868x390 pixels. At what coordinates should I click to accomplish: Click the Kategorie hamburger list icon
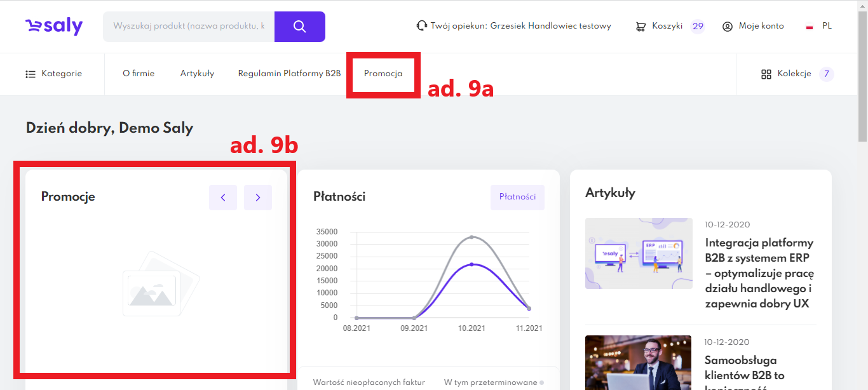(x=31, y=74)
